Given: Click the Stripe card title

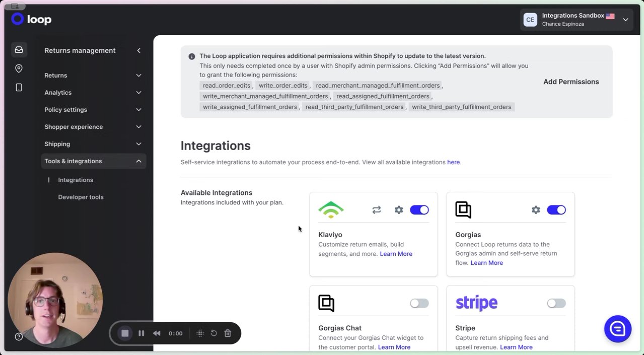Looking at the screenshot, I should [466, 328].
